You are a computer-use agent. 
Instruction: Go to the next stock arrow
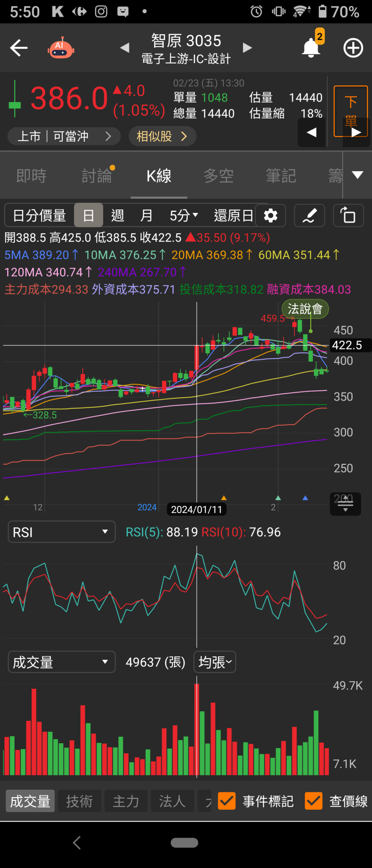click(x=247, y=48)
